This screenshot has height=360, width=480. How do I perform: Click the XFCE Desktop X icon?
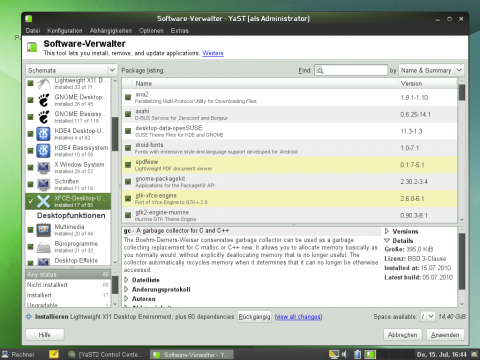pyautogui.click(x=44, y=201)
